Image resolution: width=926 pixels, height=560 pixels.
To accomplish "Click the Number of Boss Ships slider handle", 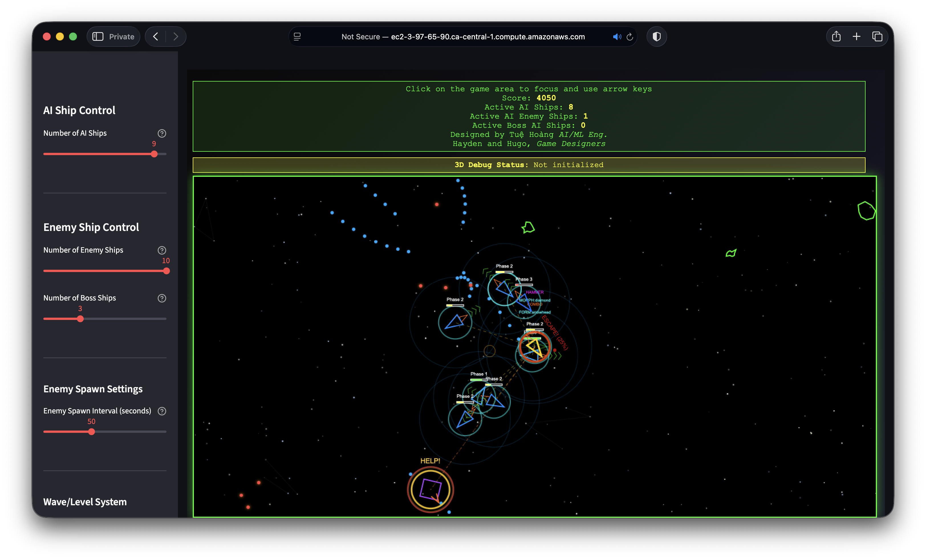I will point(80,318).
